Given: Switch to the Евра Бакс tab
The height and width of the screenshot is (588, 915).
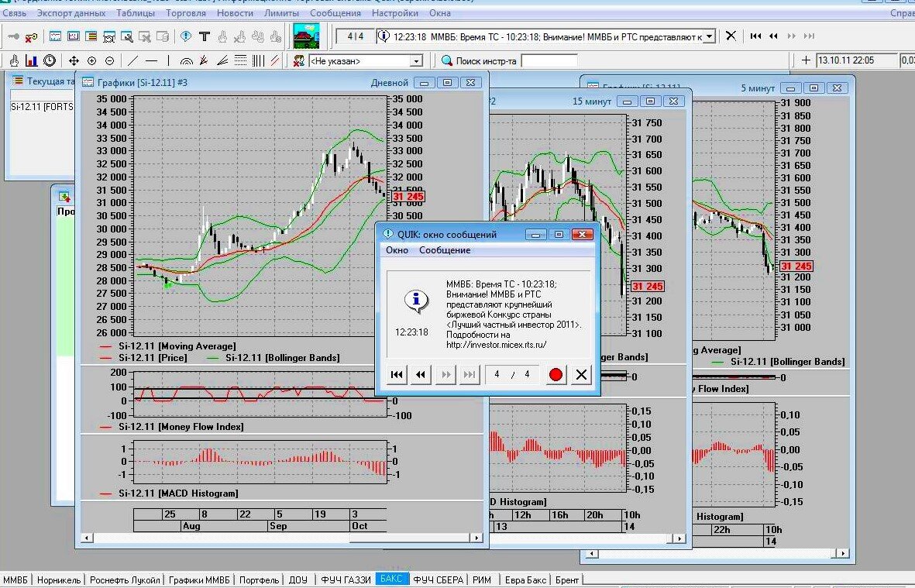Looking at the screenshot, I should [526, 579].
